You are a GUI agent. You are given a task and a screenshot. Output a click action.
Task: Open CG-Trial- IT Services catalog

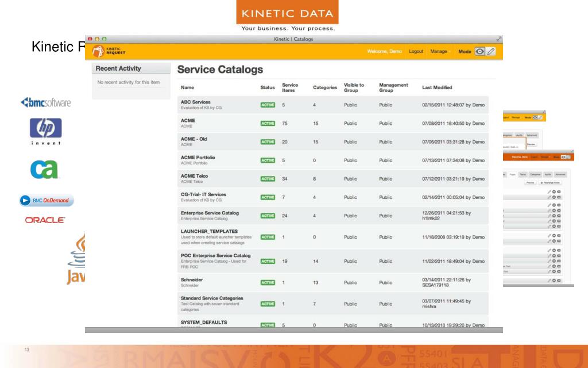pos(203,194)
